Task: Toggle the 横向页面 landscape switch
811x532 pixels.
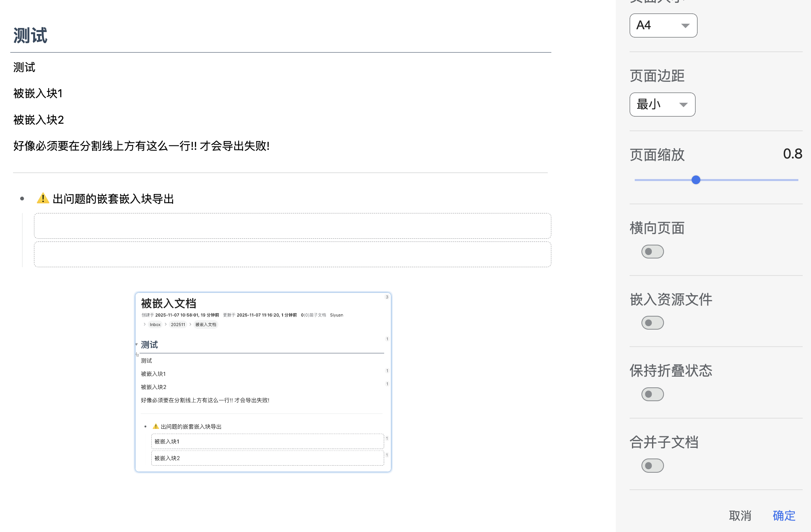Action: (652, 252)
